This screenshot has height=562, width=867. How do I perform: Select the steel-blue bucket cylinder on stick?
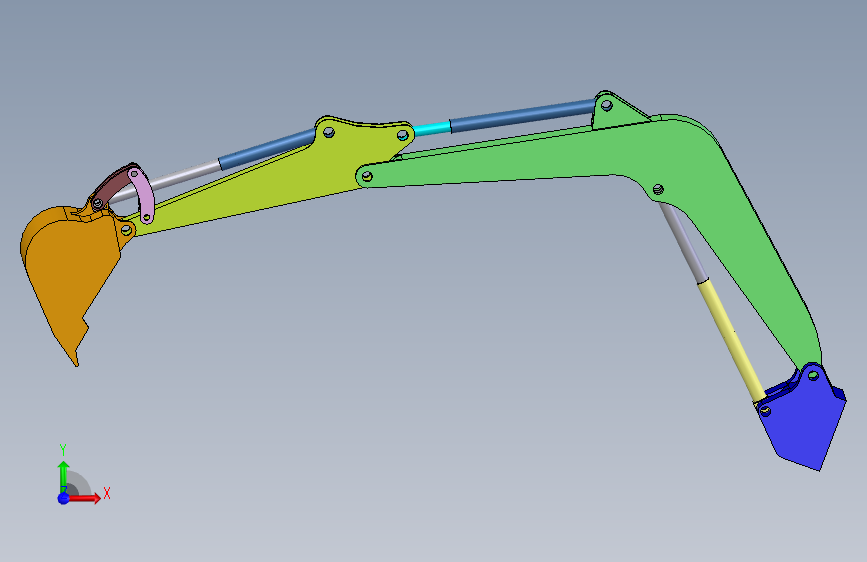coord(267,148)
